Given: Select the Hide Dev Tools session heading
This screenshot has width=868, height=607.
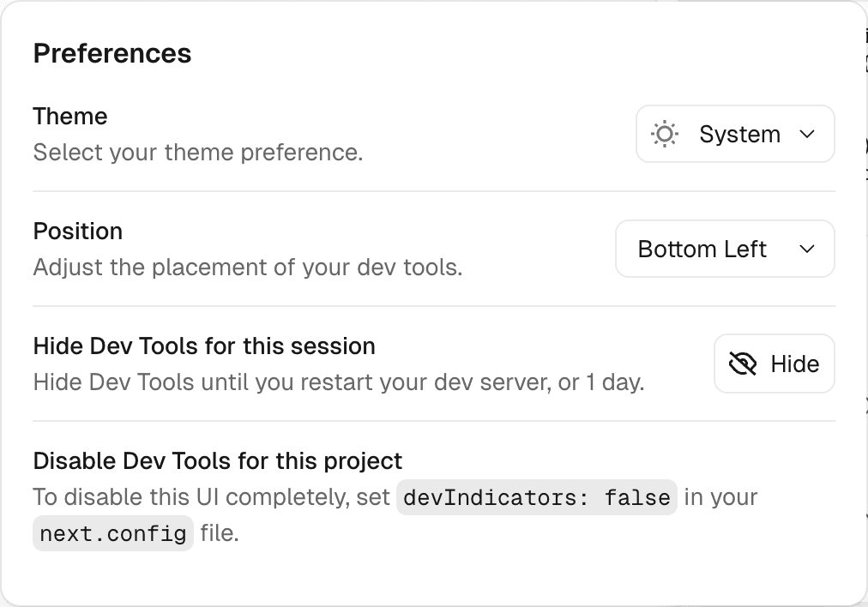Looking at the screenshot, I should pyautogui.click(x=204, y=346).
